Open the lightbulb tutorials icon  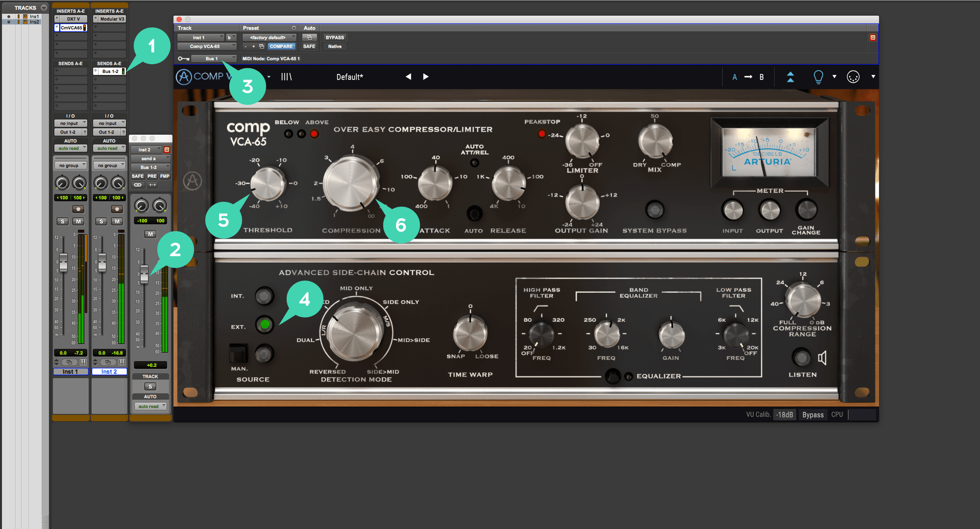818,77
